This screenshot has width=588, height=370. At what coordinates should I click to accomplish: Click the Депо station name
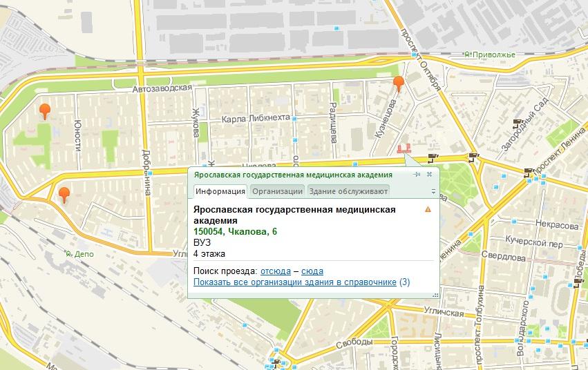coord(84,254)
